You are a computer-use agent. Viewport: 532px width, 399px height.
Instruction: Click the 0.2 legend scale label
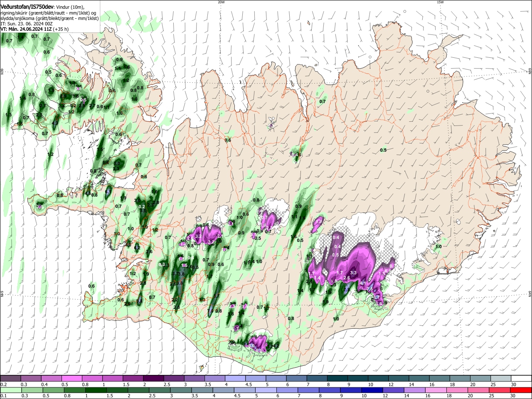pos(3,384)
